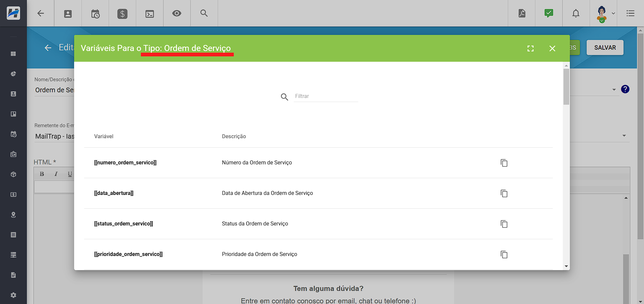Image resolution: width=644 pixels, height=304 pixels.
Task: Go back using the top toolbar arrow
Action: tap(41, 13)
